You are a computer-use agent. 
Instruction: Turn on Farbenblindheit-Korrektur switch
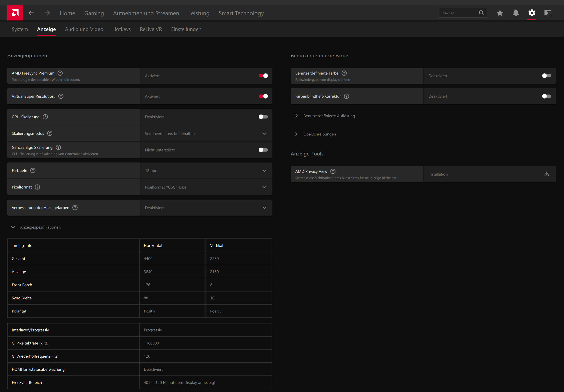click(x=546, y=96)
